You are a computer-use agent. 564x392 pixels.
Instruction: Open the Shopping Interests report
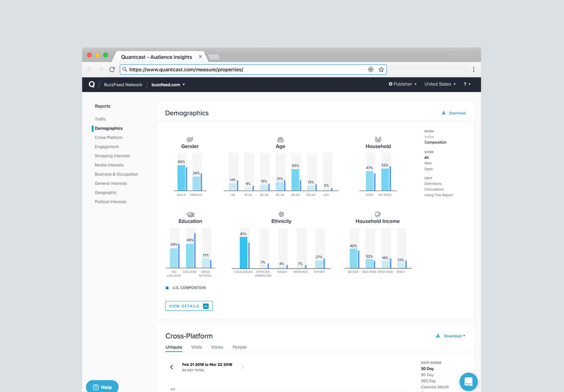[x=112, y=156]
